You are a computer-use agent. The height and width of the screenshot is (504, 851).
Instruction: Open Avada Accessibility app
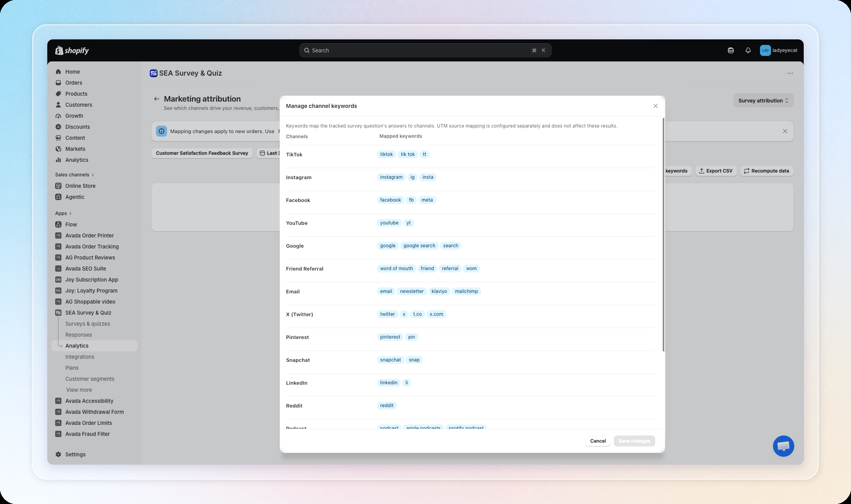point(89,401)
